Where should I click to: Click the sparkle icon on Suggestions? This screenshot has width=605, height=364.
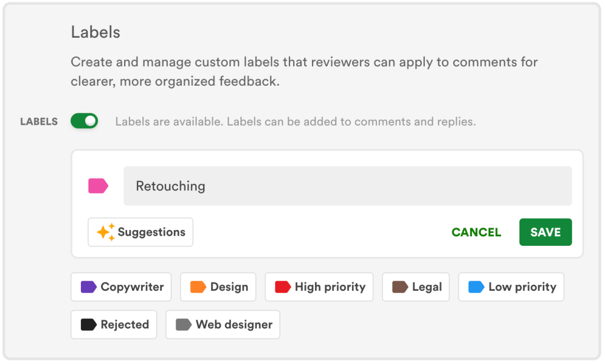point(105,232)
